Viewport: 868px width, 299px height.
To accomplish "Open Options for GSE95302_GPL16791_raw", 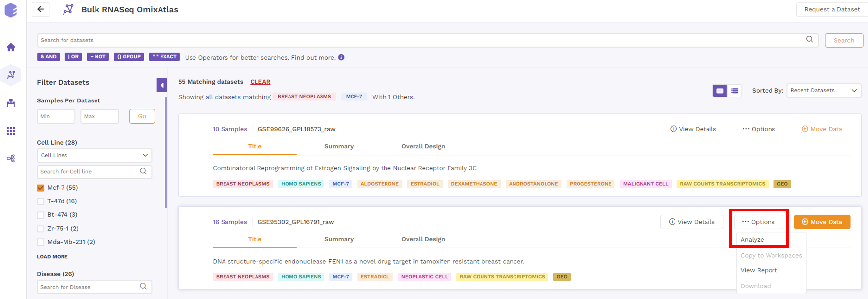I will coord(758,222).
